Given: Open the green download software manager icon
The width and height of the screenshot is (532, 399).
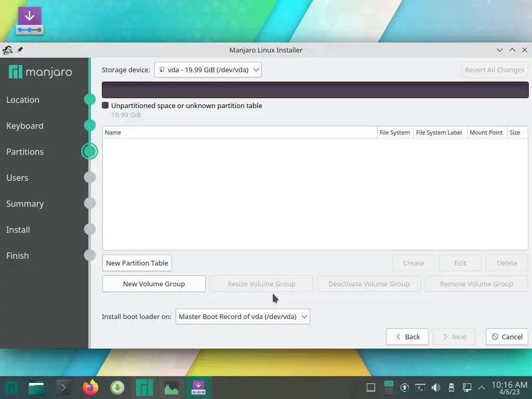Looking at the screenshot, I should [117, 388].
